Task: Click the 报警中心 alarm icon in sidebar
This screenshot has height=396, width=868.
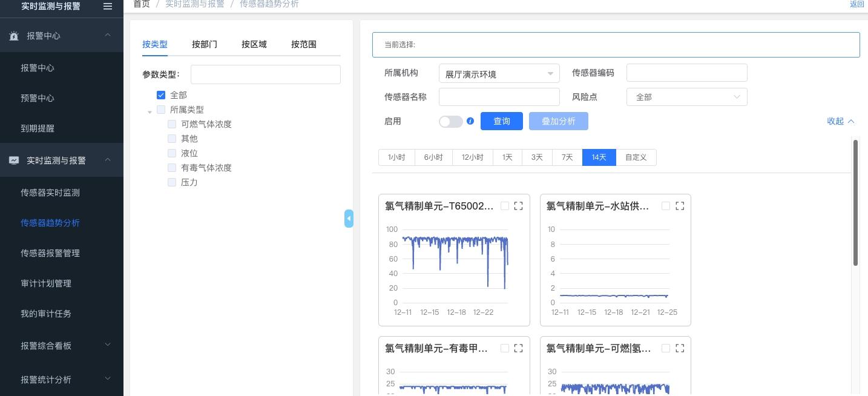Action: coord(14,36)
